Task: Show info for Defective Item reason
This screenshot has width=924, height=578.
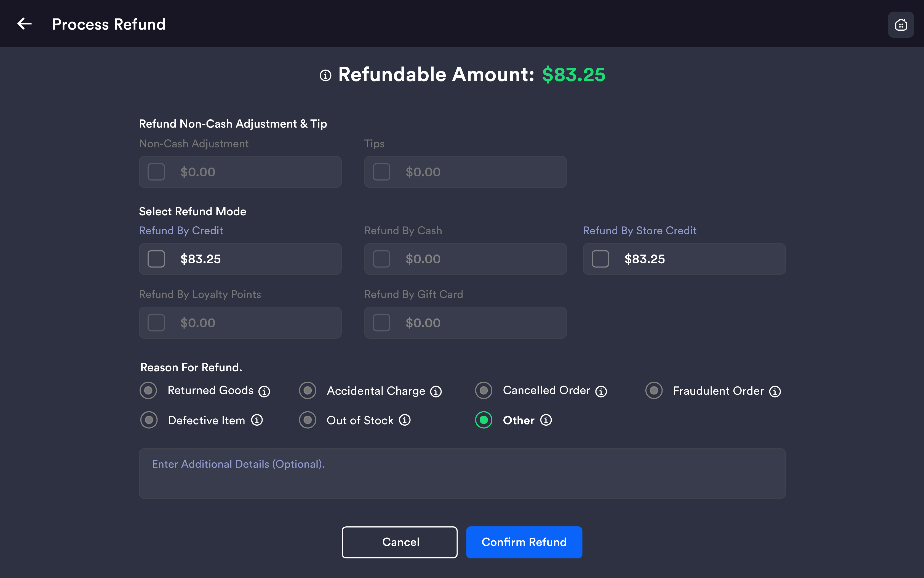Action: (257, 420)
